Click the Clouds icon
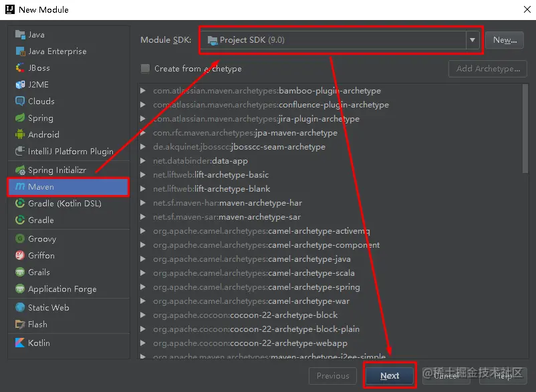The image size is (536, 392). [x=20, y=101]
